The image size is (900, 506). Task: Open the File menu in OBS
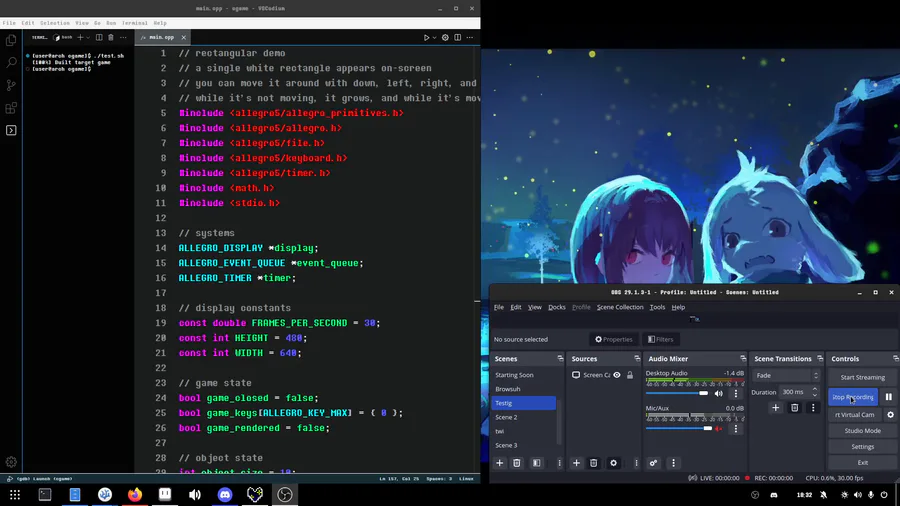click(x=499, y=307)
